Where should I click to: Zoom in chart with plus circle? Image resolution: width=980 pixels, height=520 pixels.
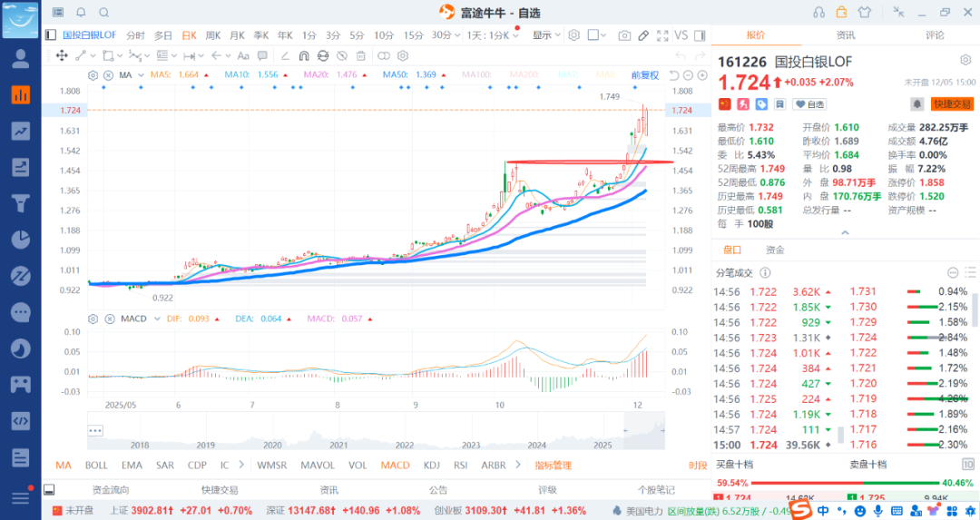click(x=702, y=75)
